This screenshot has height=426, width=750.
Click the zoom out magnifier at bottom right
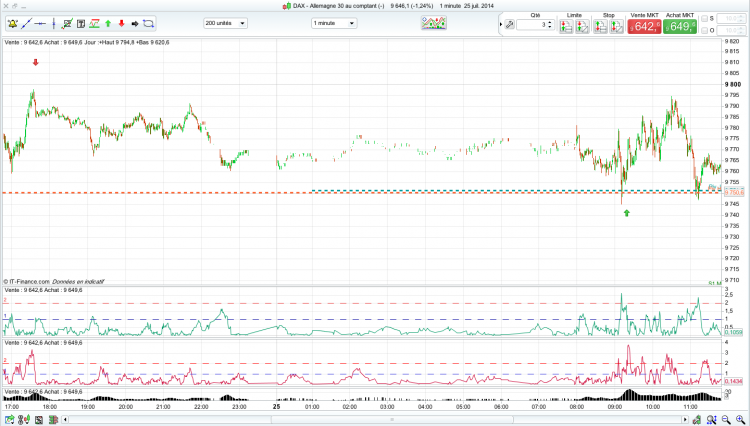726,420
